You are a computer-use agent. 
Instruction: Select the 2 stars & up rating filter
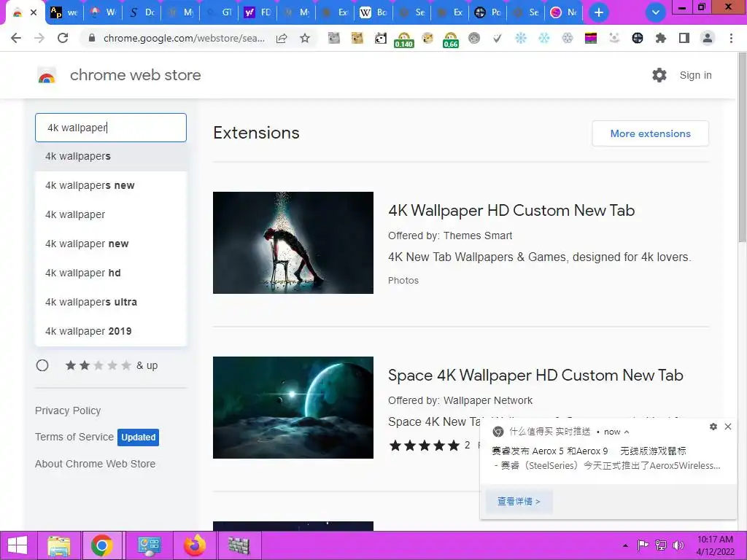tap(42, 365)
